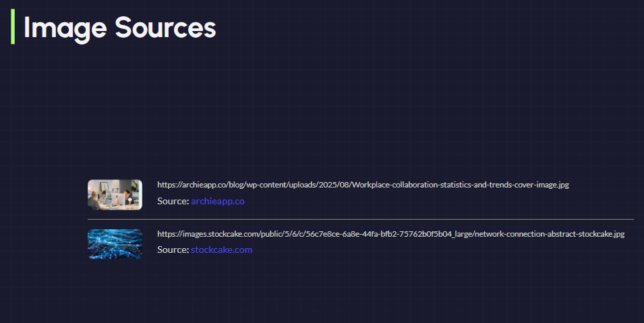Click the horizontal divider between the sources

[361, 219]
